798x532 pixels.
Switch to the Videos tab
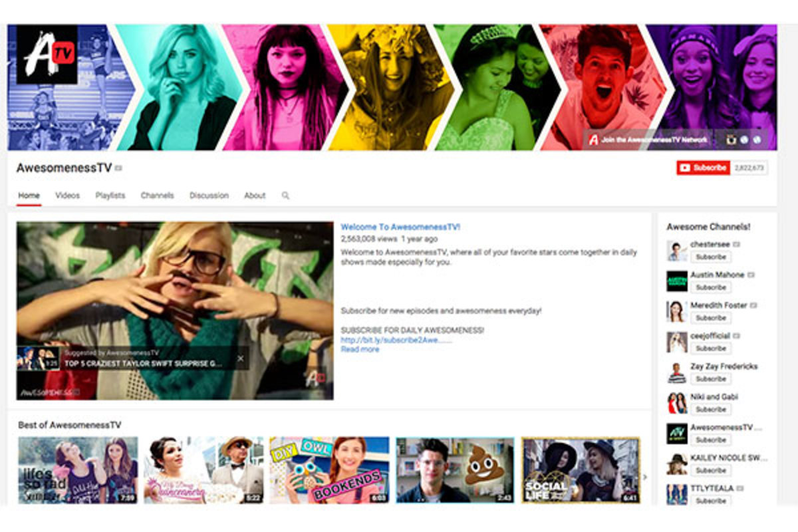(67, 196)
